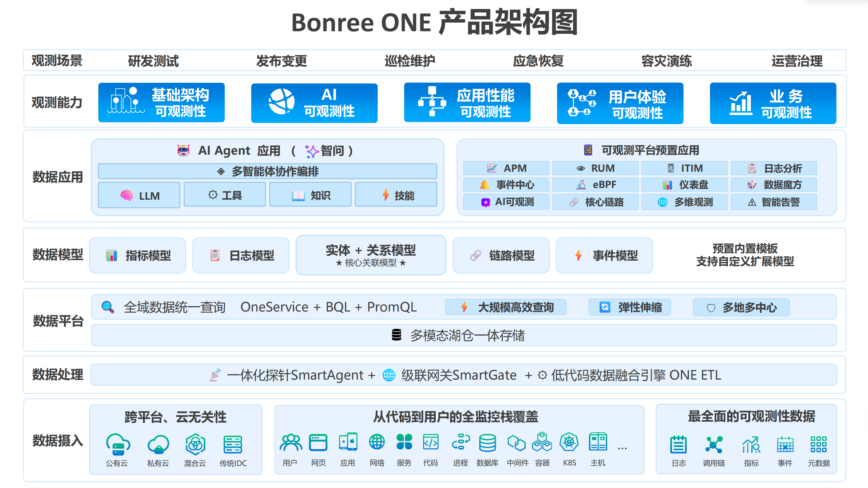Click the eBPF preset app

click(x=595, y=184)
